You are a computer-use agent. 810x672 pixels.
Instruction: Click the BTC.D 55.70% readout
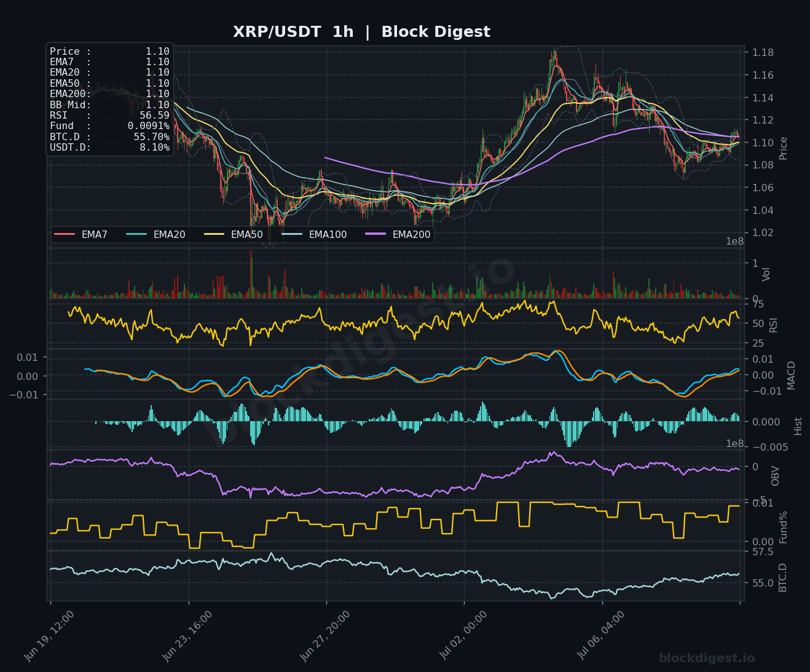(109, 137)
